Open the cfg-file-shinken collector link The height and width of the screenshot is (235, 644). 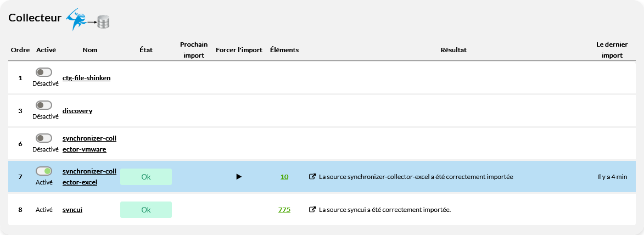pyautogui.click(x=86, y=78)
